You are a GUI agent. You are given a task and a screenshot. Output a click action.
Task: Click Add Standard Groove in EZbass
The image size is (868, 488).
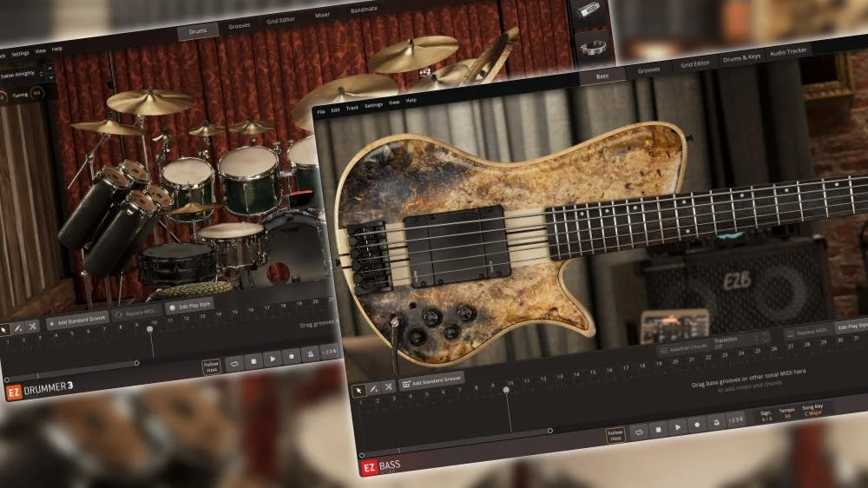pos(431,381)
